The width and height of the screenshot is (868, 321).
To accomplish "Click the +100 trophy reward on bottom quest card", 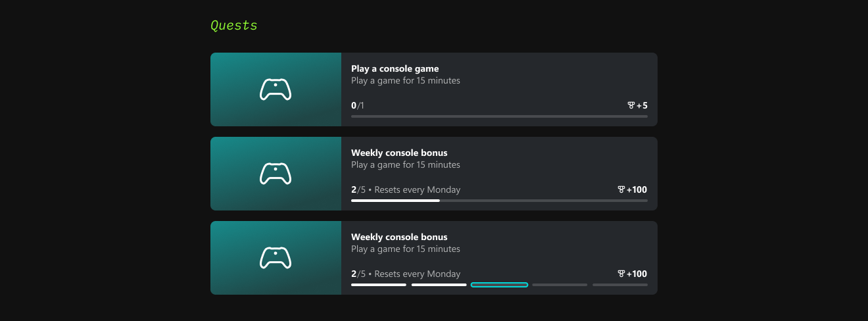I will (x=632, y=274).
